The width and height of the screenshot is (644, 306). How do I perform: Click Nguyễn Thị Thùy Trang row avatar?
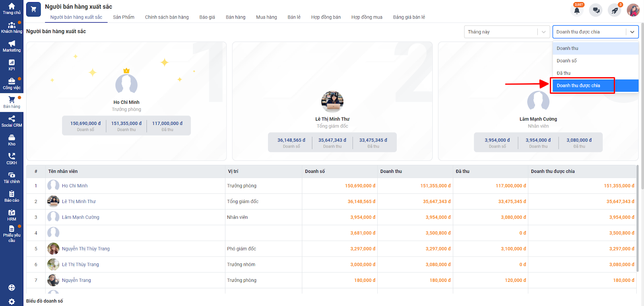coord(53,248)
